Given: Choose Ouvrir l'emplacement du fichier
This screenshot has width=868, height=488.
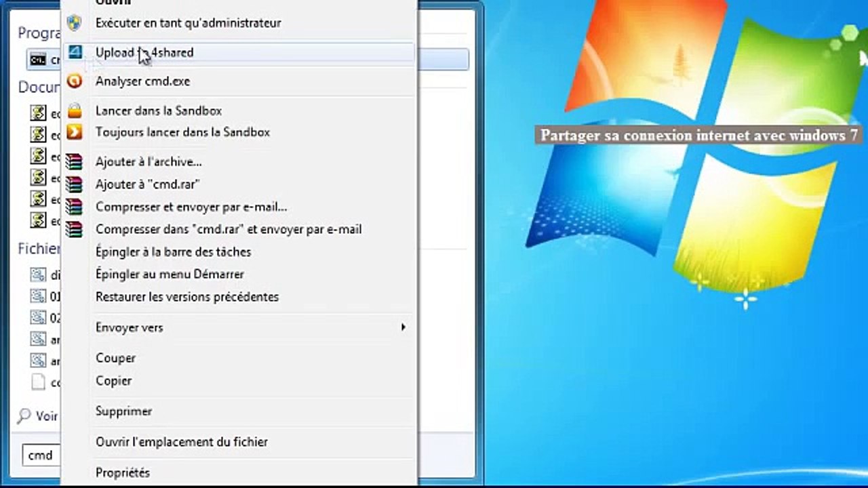Looking at the screenshot, I should [182, 442].
